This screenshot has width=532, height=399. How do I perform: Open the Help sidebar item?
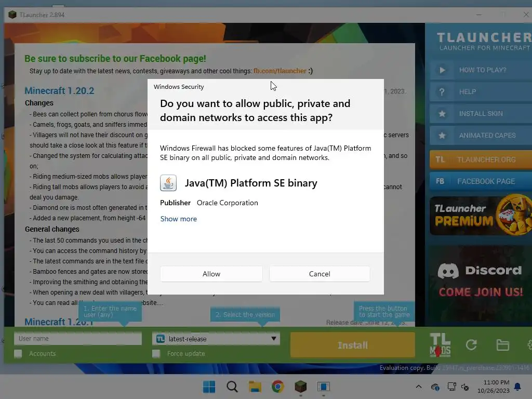[x=481, y=91]
